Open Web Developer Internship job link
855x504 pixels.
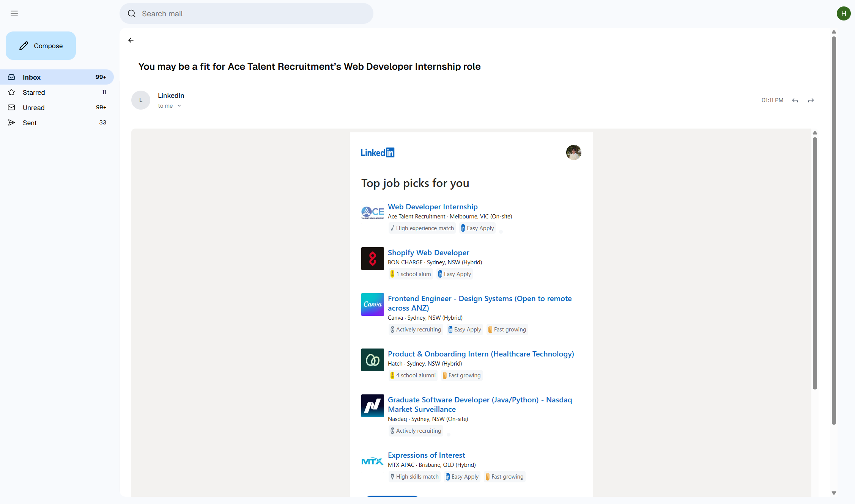pyautogui.click(x=433, y=207)
